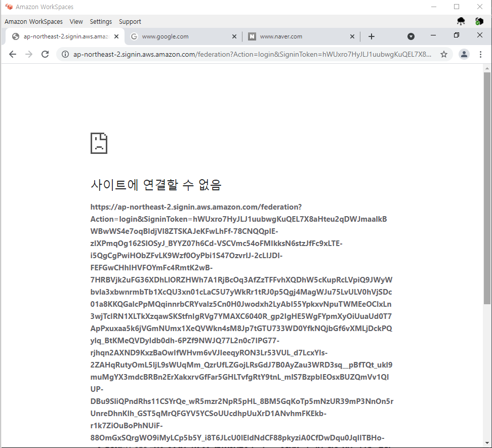View site information icon
Viewport: 492px width, 448px height.
click(65, 54)
